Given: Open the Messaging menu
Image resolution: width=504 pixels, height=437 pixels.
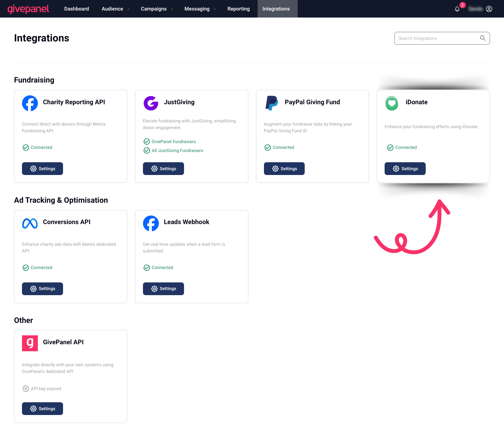Looking at the screenshot, I should pyautogui.click(x=197, y=9).
